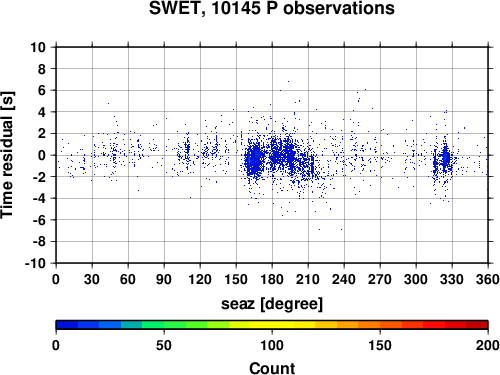The height and width of the screenshot is (375, 500).
Task: Click the 'Count' colorbar label
Action: click(x=272, y=368)
